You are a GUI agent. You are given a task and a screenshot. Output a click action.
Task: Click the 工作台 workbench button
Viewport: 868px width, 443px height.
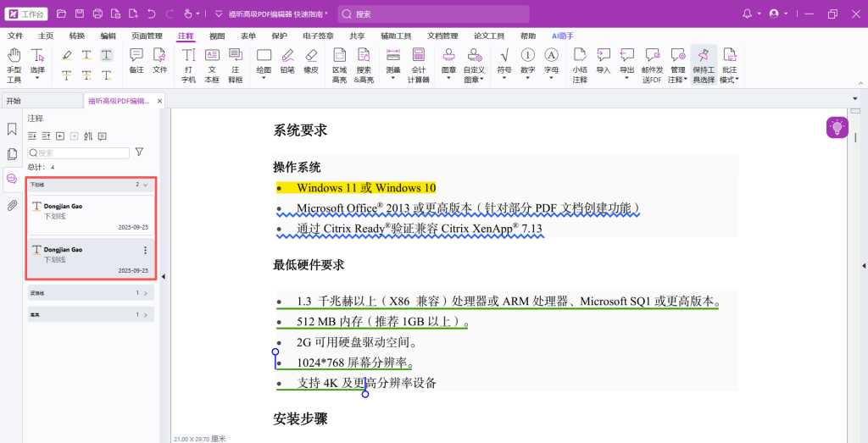tap(26, 14)
